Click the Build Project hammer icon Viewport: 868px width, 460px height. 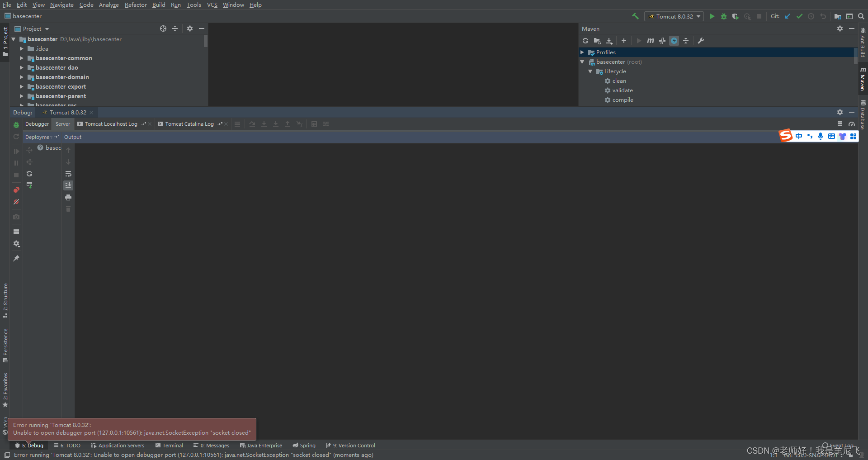[x=635, y=16]
